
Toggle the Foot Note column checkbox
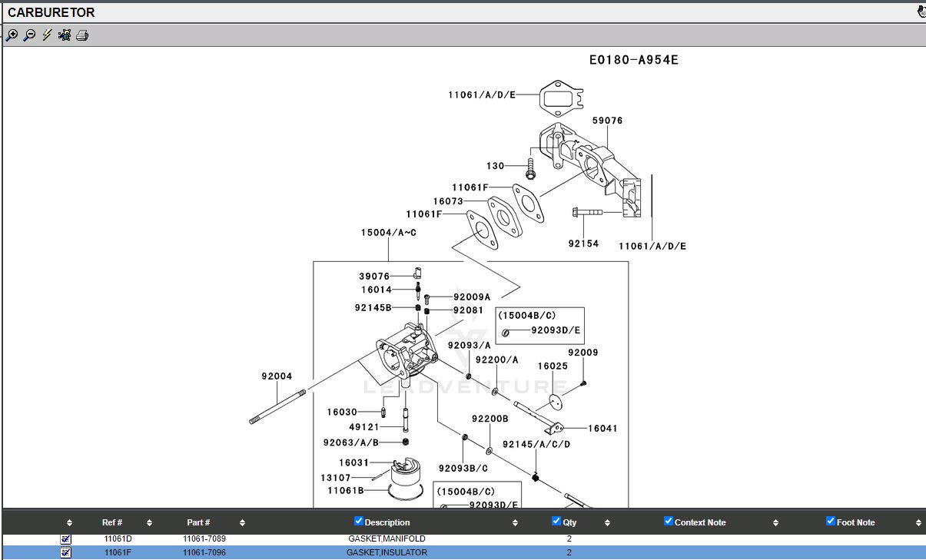(x=831, y=521)
